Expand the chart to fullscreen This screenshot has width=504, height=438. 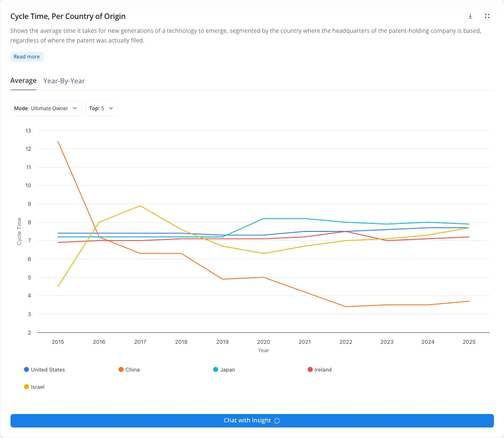pos(487,16)
